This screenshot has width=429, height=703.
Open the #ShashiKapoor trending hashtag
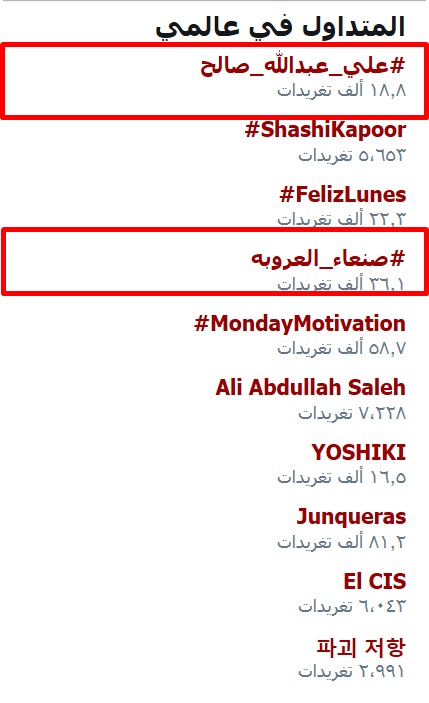point(325,130)
